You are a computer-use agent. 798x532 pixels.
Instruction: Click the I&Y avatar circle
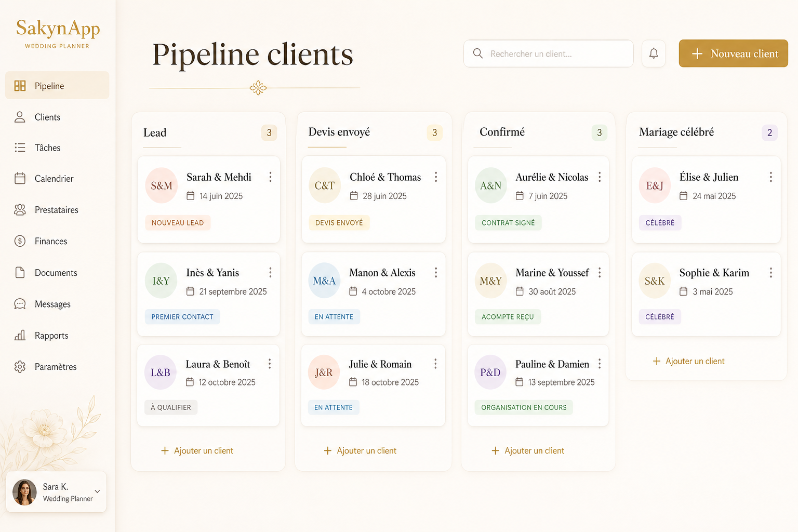(x=161, y=281)
